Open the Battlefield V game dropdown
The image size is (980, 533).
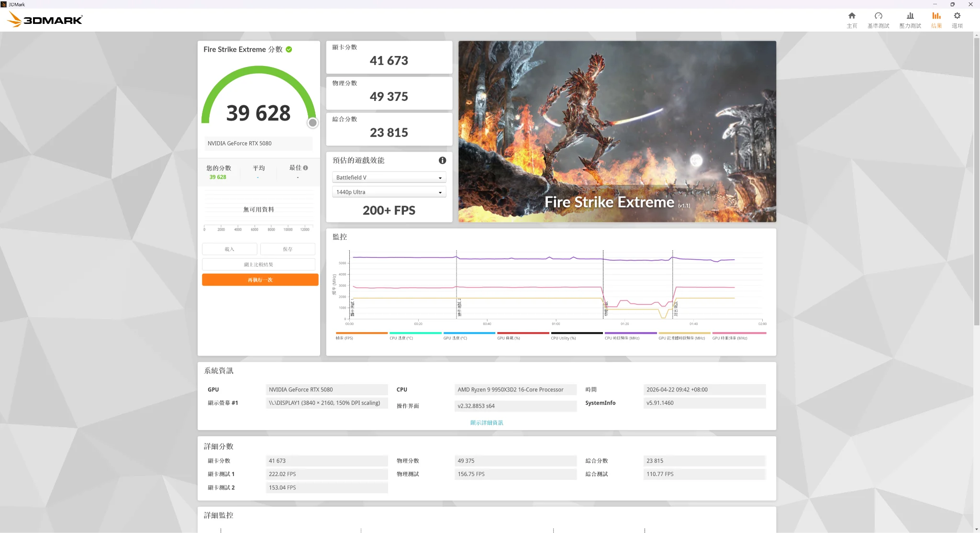coord(389,178)
